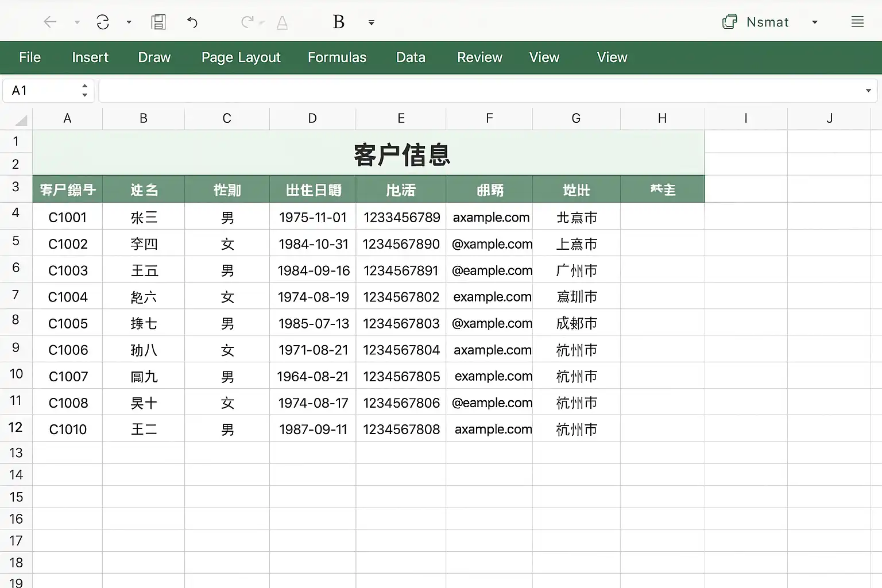Viewport: 882px width, 588px height.
Task: Expand the formula bar with right-end arrow
Action: [x=868, y=91]
